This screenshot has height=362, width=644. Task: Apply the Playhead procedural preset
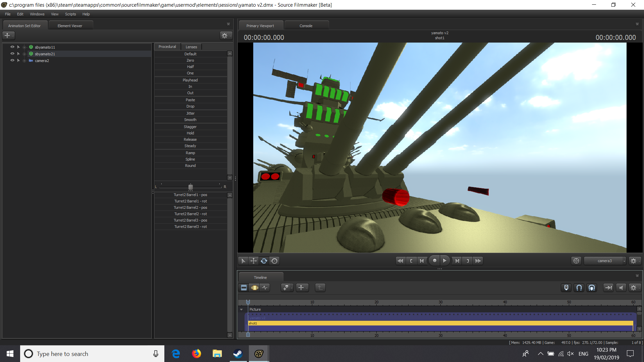(x=191, y=80)
